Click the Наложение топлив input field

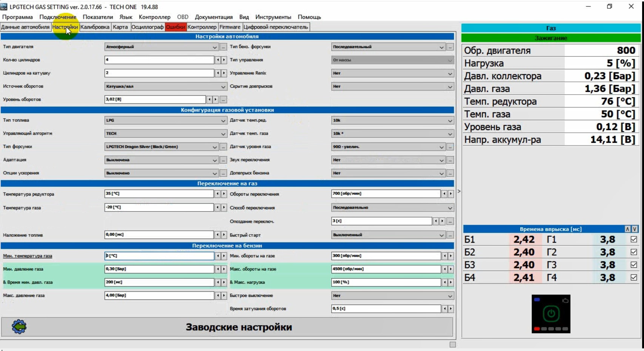point(159,235)
